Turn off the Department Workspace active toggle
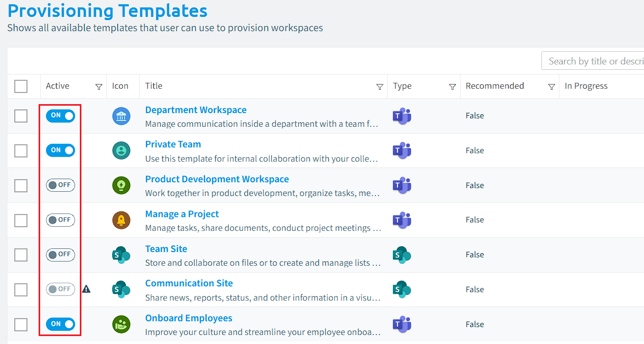The height and width of the screenshot is (344, 644). 60,116
